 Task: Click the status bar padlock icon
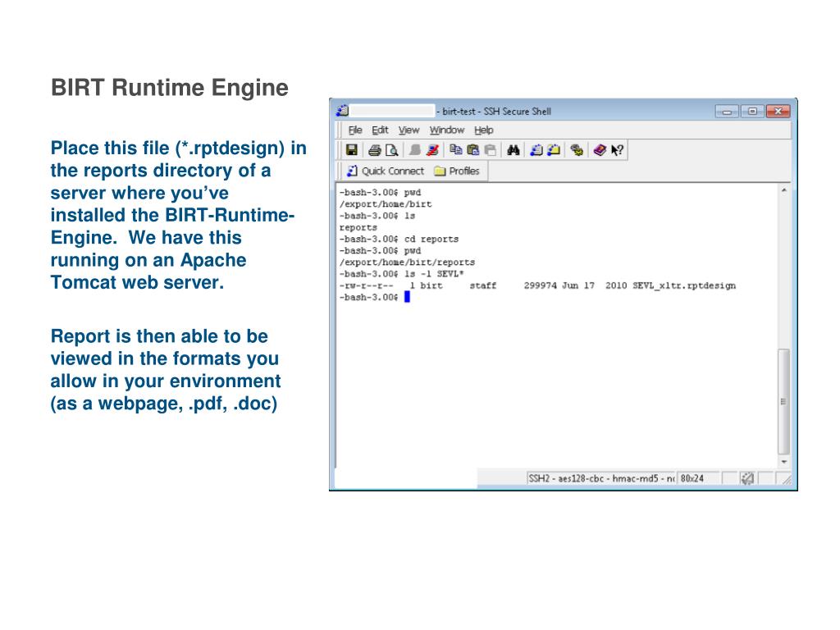747,478
